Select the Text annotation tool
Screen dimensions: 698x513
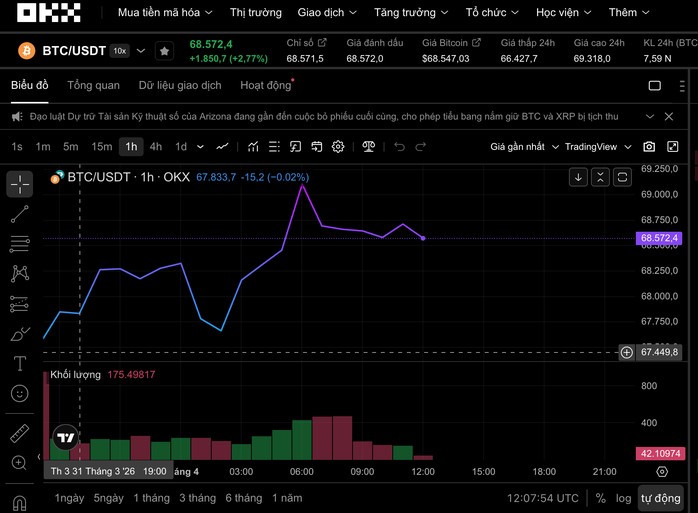click(x=19, y=364)
